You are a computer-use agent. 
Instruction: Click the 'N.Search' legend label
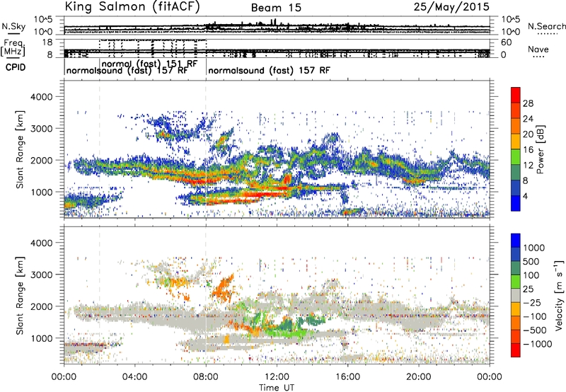[x=546, y=26]
